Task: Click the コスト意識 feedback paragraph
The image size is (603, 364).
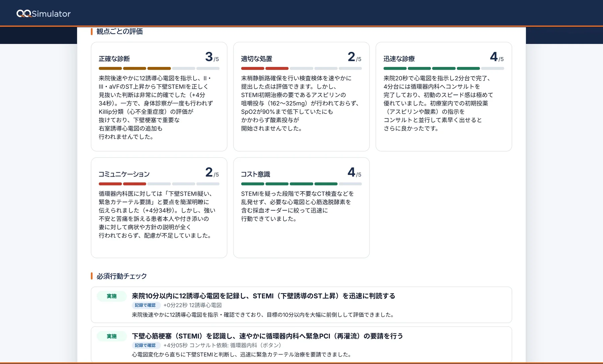Action: [297, 206]
